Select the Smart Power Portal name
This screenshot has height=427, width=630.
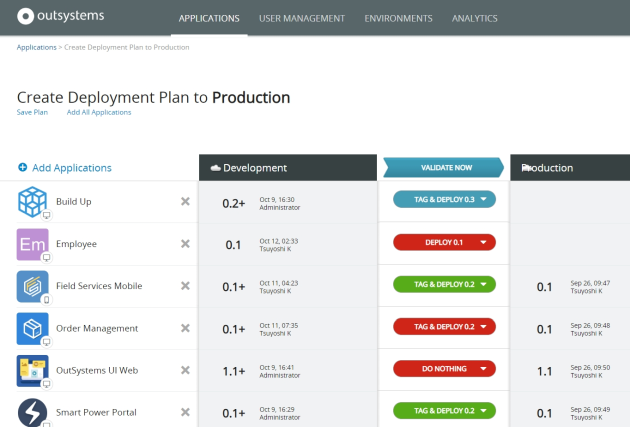click(x=96, y=413)
